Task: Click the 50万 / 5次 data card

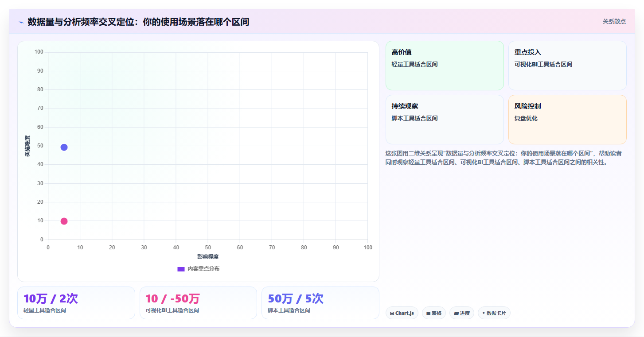Action: pos(320,303)
